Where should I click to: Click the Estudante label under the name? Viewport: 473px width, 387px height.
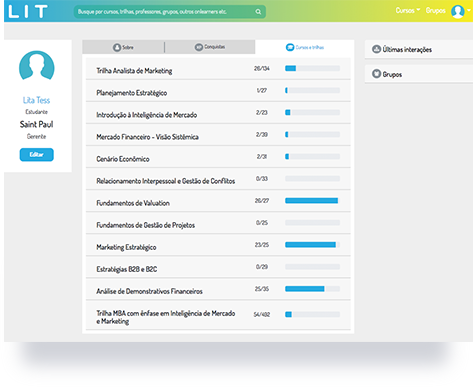click(x=37, y=112)
